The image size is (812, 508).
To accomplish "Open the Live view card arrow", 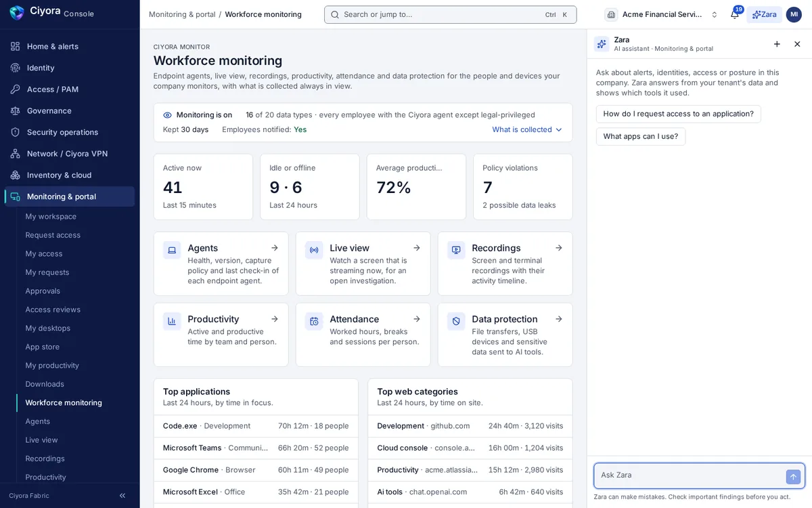I will click(416, 248).
